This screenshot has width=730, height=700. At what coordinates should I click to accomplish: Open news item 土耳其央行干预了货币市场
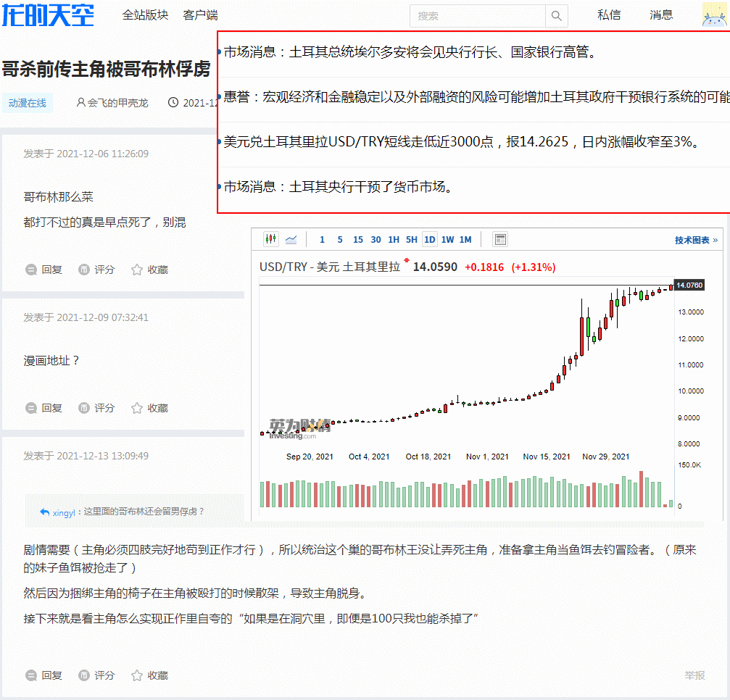pos(339,187)
